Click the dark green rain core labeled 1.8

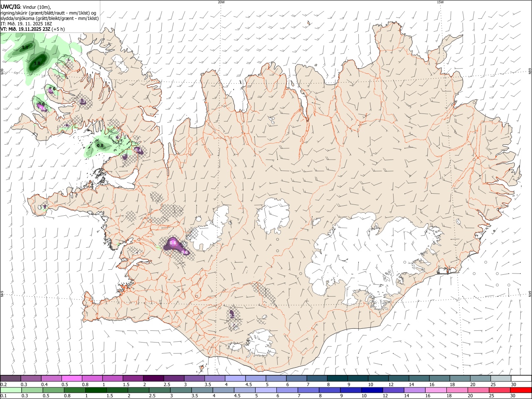37,62
